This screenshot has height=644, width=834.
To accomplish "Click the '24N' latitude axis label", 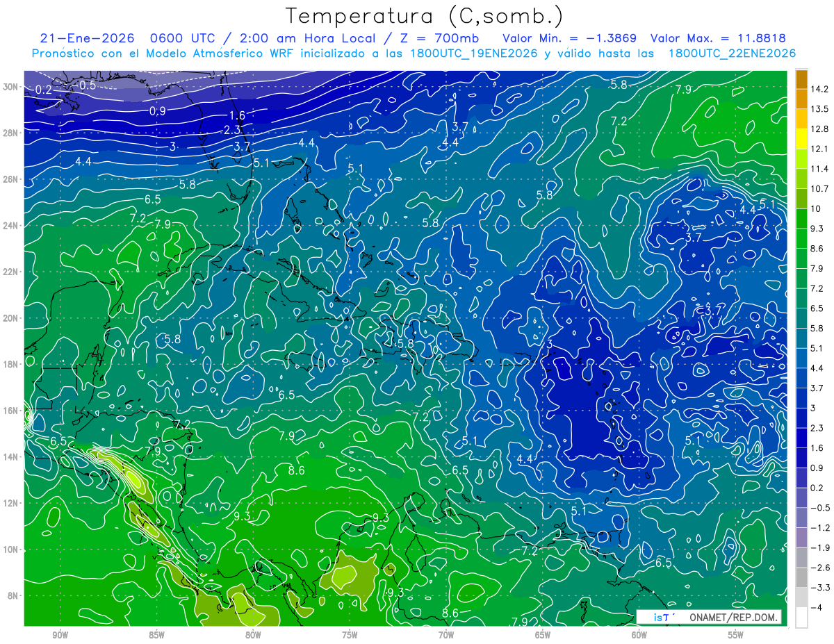I will pyautogui.click(x=10, y=226).
